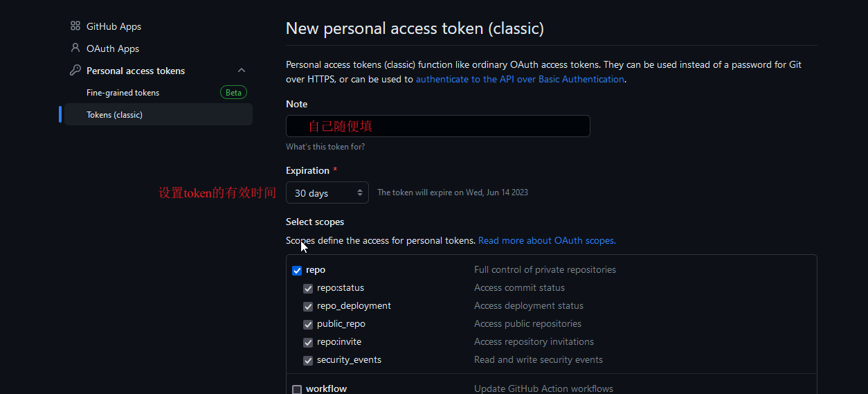Collapse the Personal access tokens section chevron
The width and height of the screenshot is (868, 394).
242,71
